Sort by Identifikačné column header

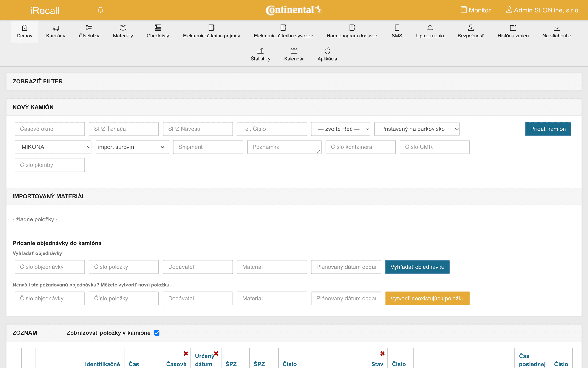coord(102,364)
